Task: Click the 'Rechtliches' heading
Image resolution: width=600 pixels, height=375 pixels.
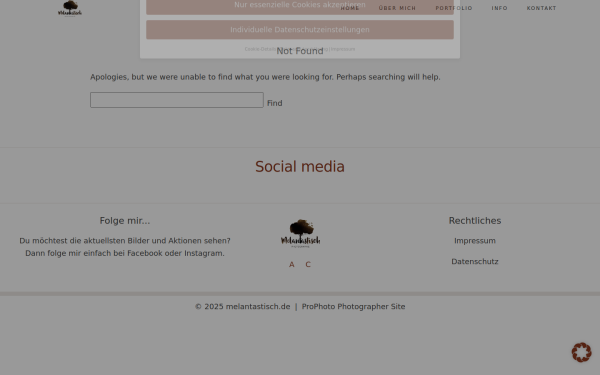Action: tap(475, 221)
